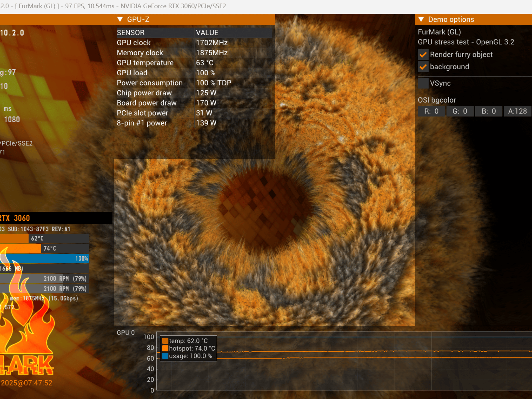The image size is (532, 399).
Task: Click the 80 mark on graph axis
Action: [150, 348]
